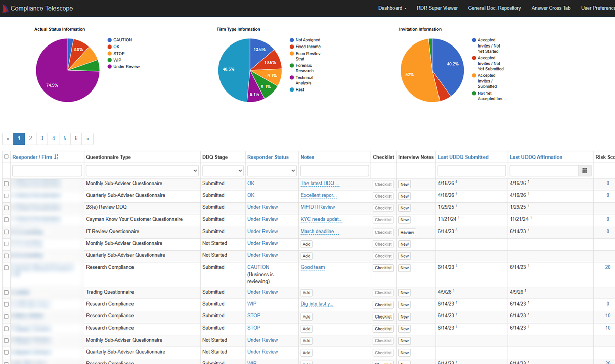Viewport: 615px width, 364px height.
Task: Go to General Doc. Repository
Action: (x=495, y=8)
